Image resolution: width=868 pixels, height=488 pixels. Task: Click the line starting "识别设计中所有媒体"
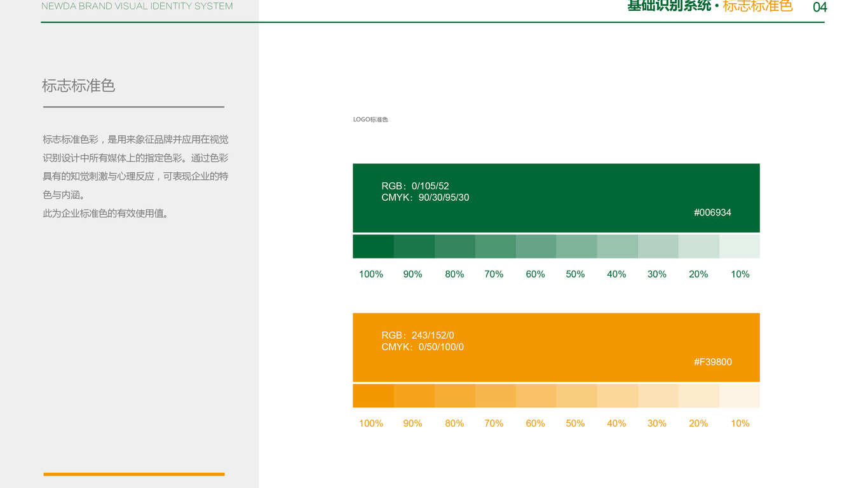(x=135, y=158)
